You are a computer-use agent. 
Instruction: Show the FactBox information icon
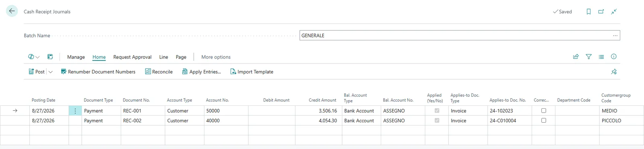click(614, 57)
